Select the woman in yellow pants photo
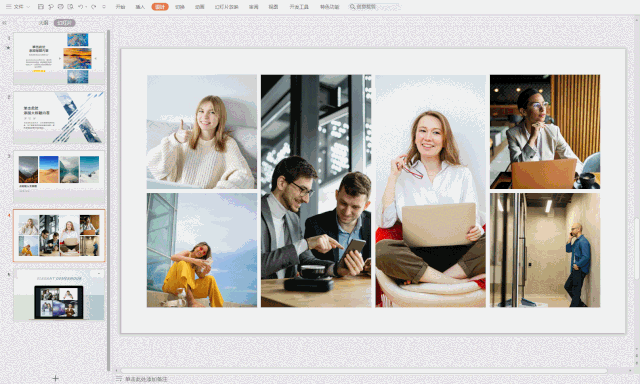Screen dimensions: 640x384 (202, 250)
